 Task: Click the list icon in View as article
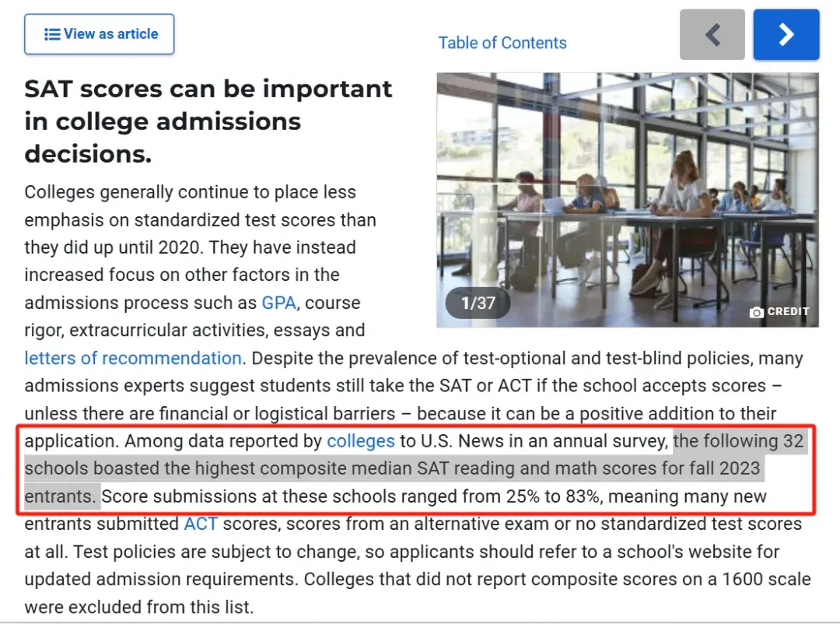(x=52, y=34)
